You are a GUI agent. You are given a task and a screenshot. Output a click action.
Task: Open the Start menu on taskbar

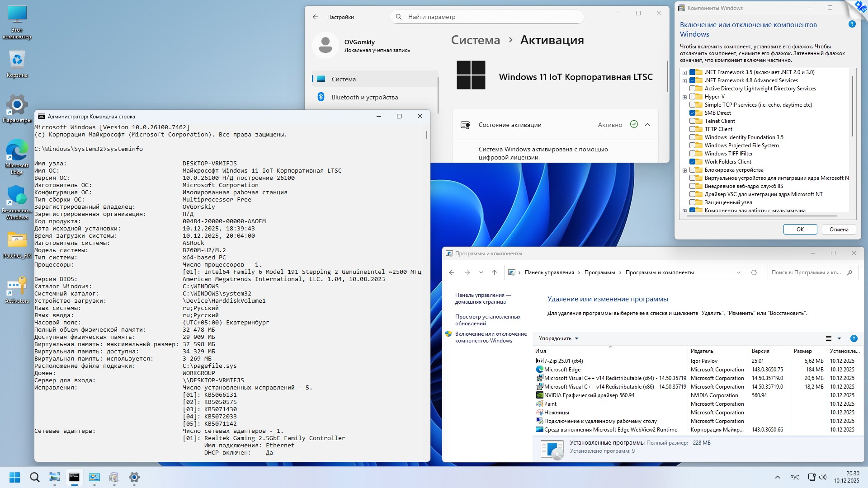[x=14, y=477]
